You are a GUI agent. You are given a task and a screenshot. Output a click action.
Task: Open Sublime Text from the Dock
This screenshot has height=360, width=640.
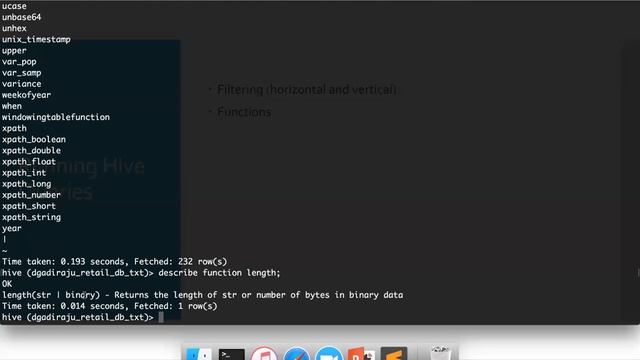coord(394,354)
